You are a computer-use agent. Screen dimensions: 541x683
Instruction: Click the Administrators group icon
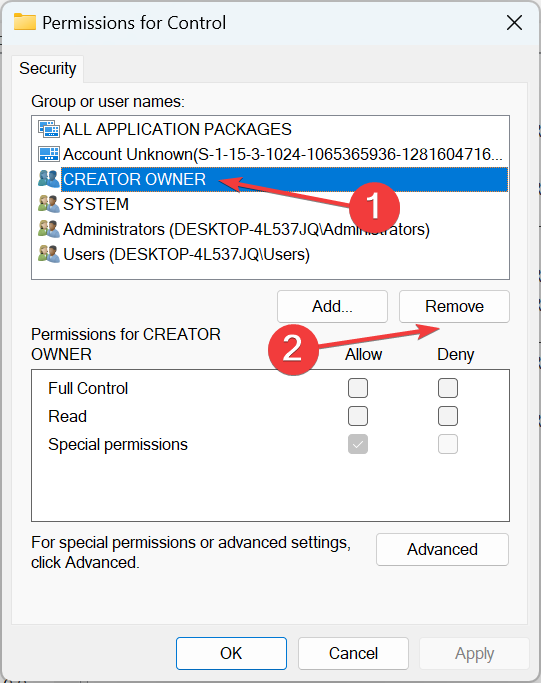click(x=48, y=229)
